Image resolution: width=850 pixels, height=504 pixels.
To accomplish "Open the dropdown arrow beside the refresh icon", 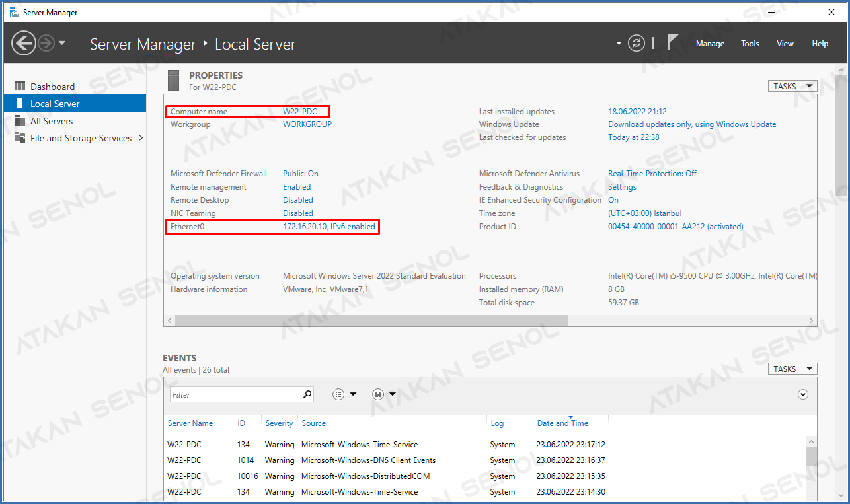I will click(619, 44).
